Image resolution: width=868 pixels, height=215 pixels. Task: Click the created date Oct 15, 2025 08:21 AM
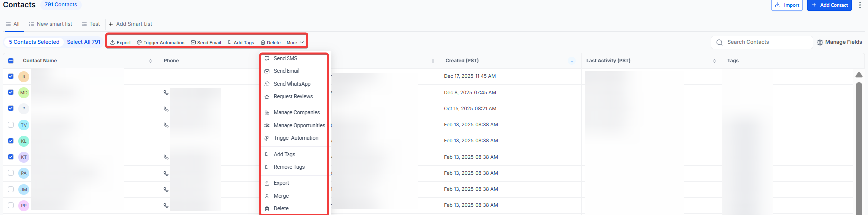(x=470, y=108)
